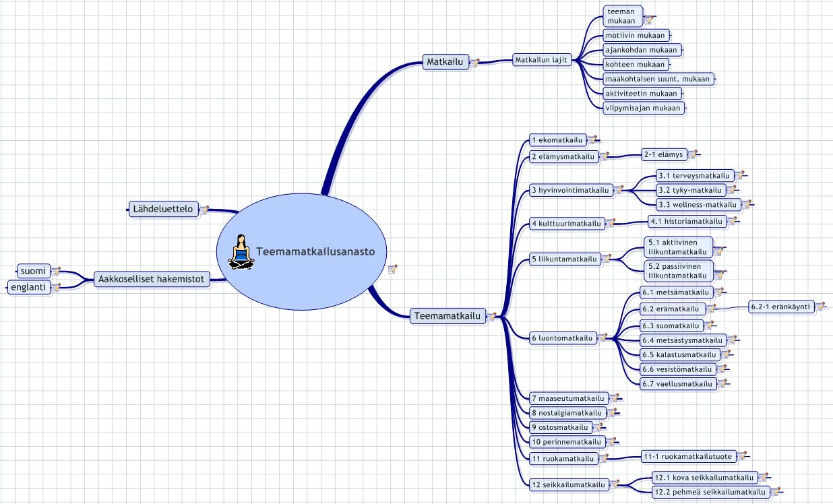Click the note icon next to englanti

click(56, 287)
